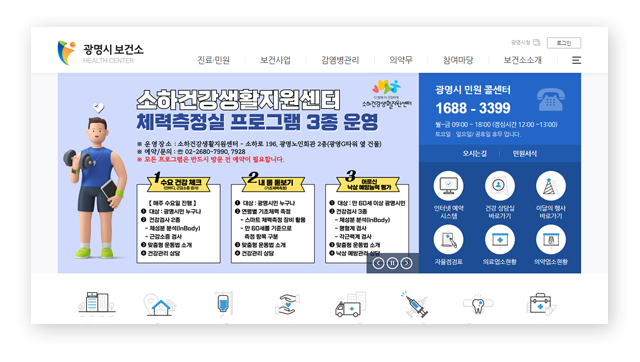Click the ambulance icon
The height and width of the screenshot is (362, 640).
[350, 304]
